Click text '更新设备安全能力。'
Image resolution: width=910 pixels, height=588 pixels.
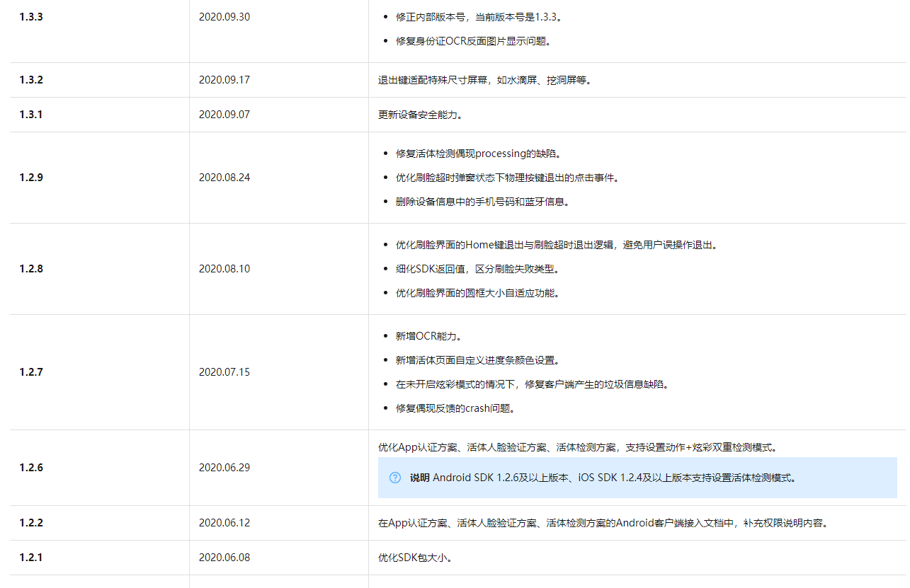(x=421, y=115)
